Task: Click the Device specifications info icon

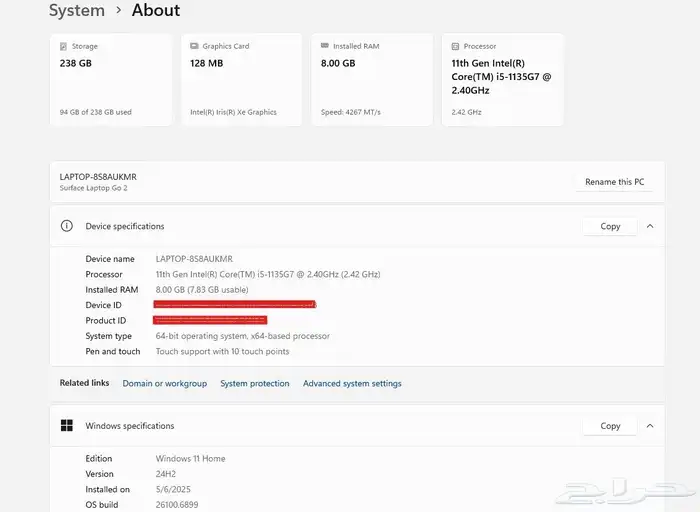Action: click(67, 226)
